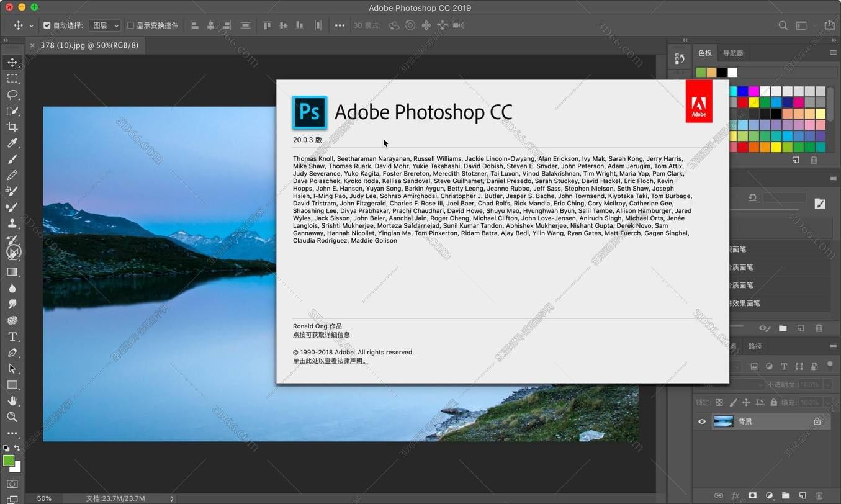Delete swatch using trash icon in Swatches panel
The height and width of the screenshot is (504, 841).
coord(814,160)
